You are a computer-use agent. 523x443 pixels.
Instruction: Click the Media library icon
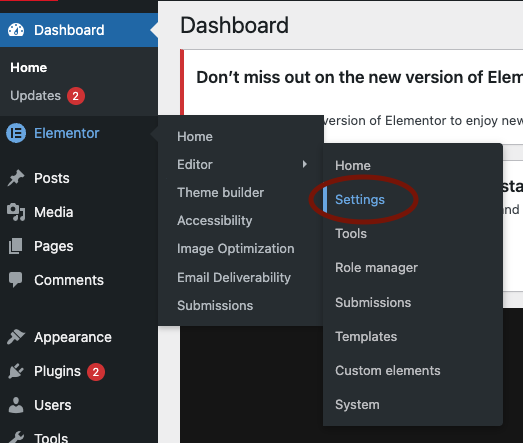(16, 212)
